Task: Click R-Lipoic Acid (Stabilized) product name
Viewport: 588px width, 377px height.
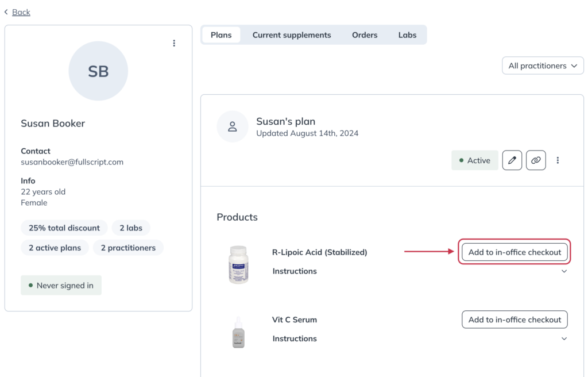Action: (319, 252)
